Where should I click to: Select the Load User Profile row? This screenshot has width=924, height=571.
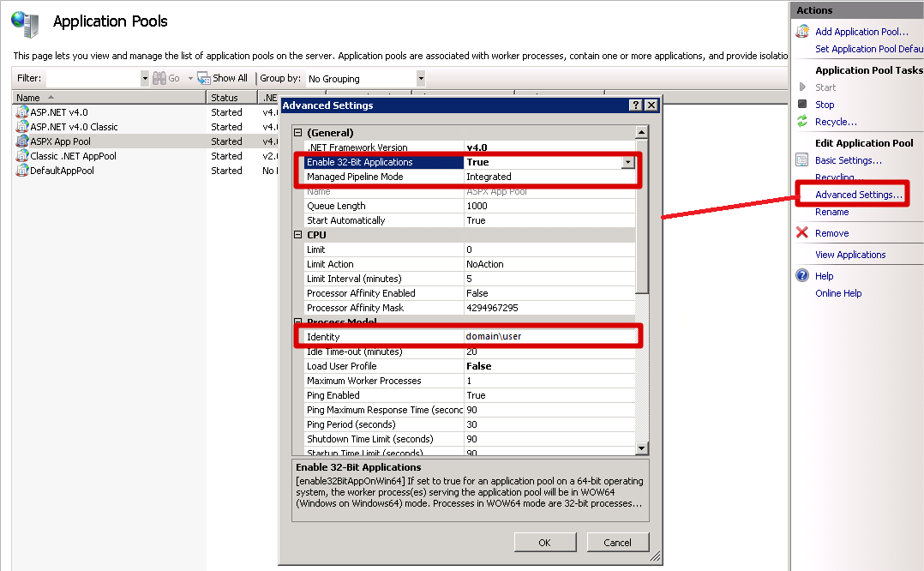point(470,366)
